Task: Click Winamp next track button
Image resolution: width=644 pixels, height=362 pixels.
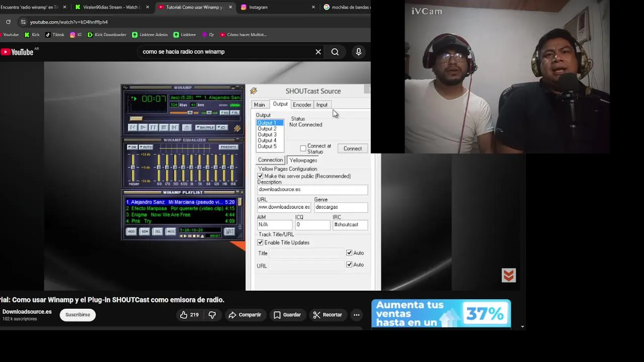Action: coord(174,127)
